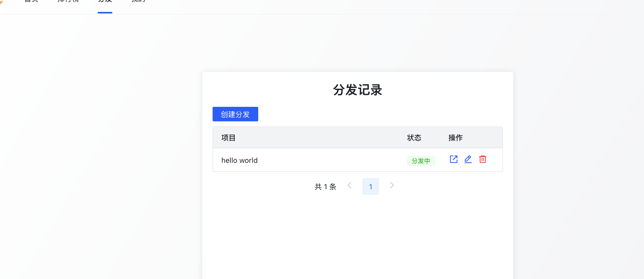Screen dimensions: 644x279
Task: Click the 创建分发 button
Action: pyautogui.click(x=235, y=114)
